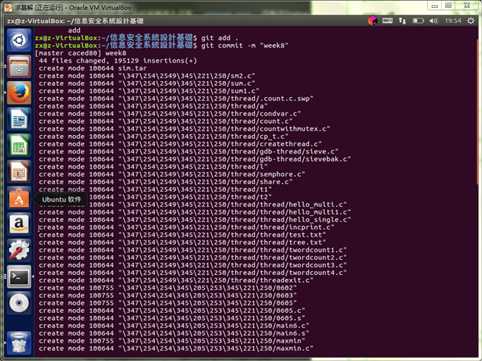The height and width of the screenshot is (361, 482).
Task: Click the line ending in twordcount3.c
Action: coord(193,265)
